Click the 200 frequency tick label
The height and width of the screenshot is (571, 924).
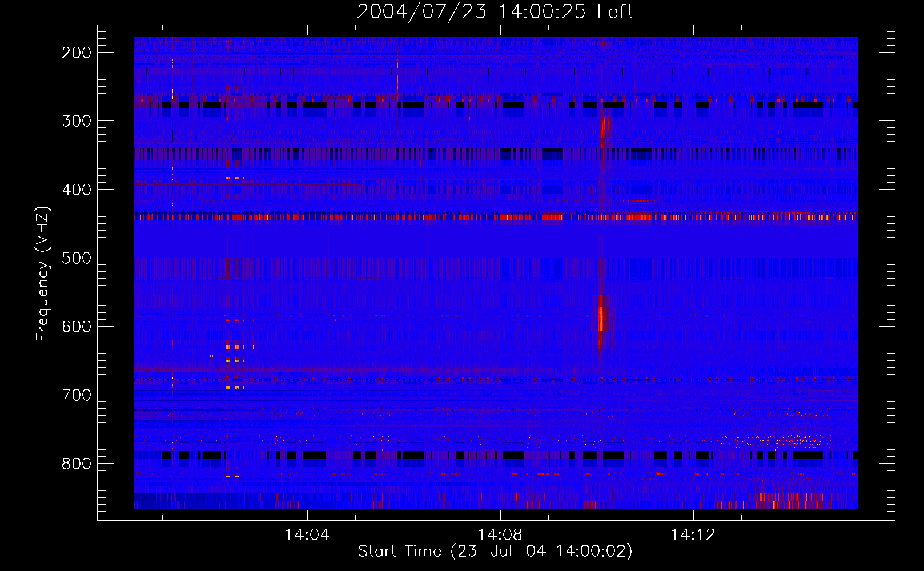coord(77,53)
